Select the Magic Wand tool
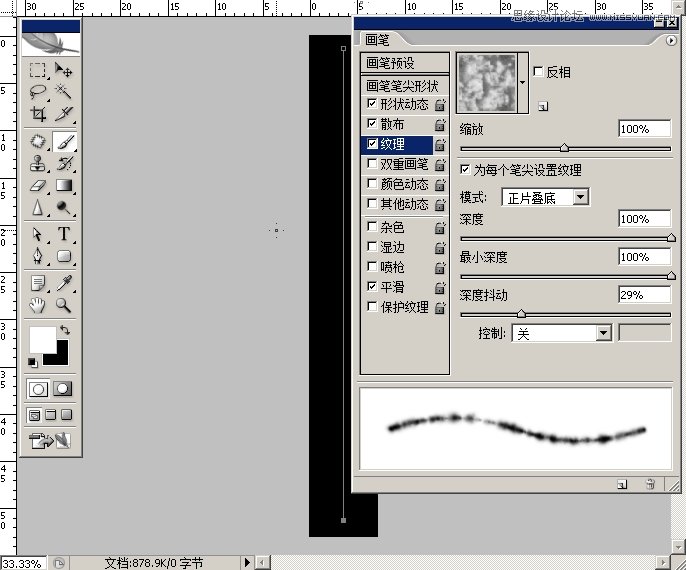The image size is (686, 570). coord(64,91)
